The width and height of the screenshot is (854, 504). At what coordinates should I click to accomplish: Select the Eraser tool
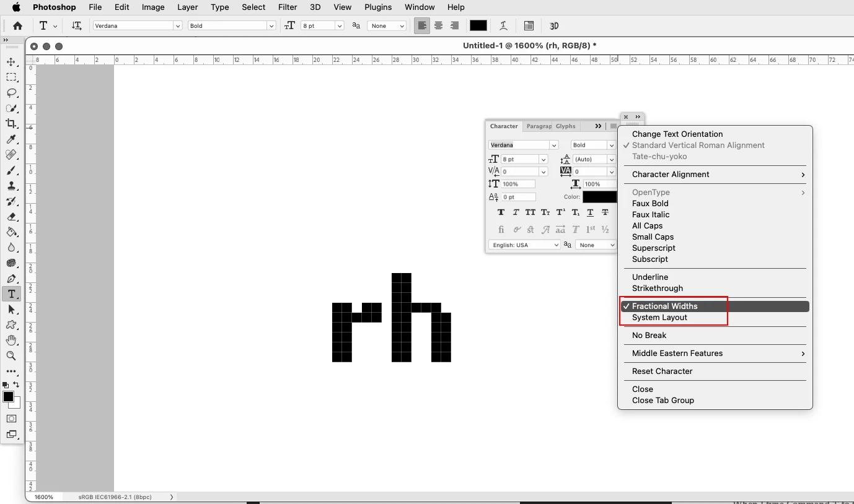point(11,217)
